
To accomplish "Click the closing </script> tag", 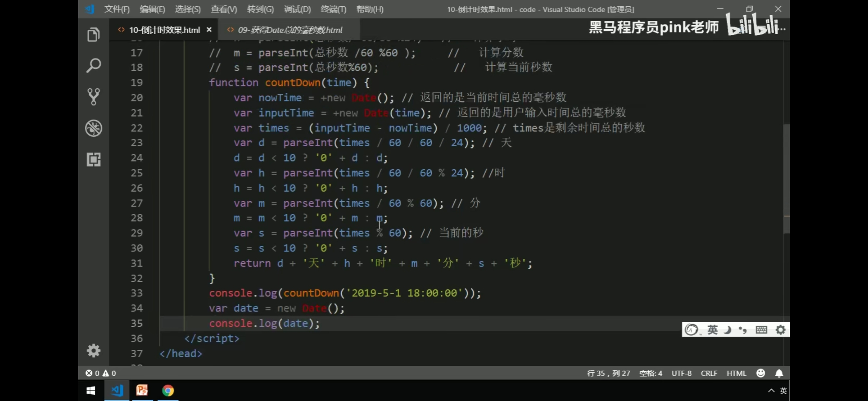I will tap(212, 339).
